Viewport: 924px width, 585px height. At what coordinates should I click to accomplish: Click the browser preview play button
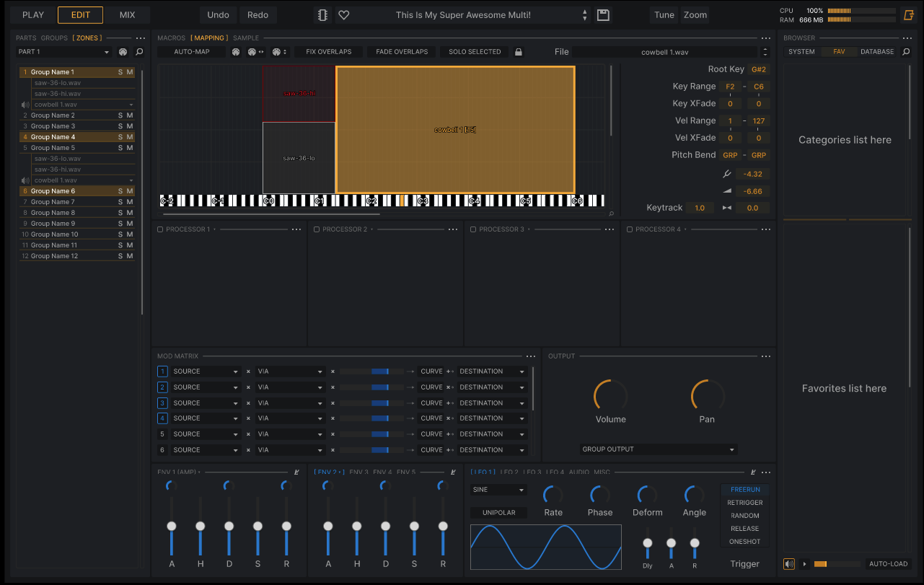[x=804, y=564]
